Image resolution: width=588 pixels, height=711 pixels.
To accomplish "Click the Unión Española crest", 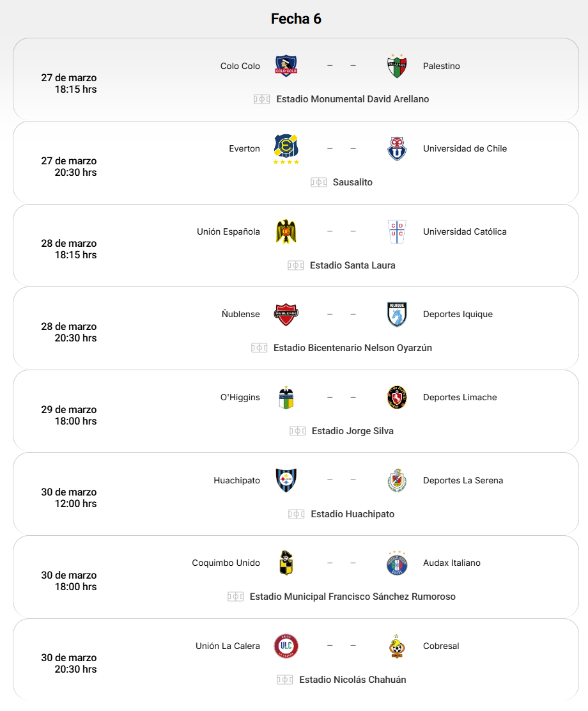I will [286, 231].
